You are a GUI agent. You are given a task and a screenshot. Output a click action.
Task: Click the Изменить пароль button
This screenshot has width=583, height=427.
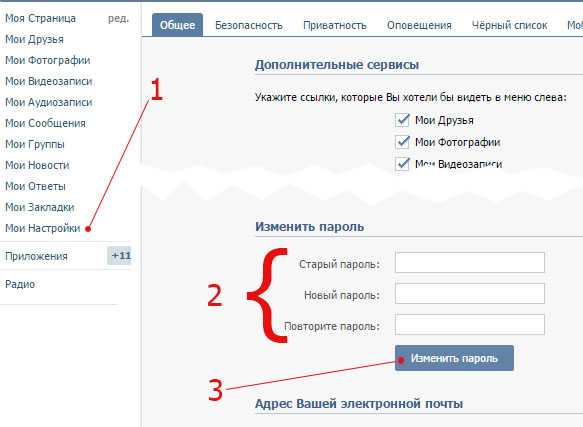[454, 358]
